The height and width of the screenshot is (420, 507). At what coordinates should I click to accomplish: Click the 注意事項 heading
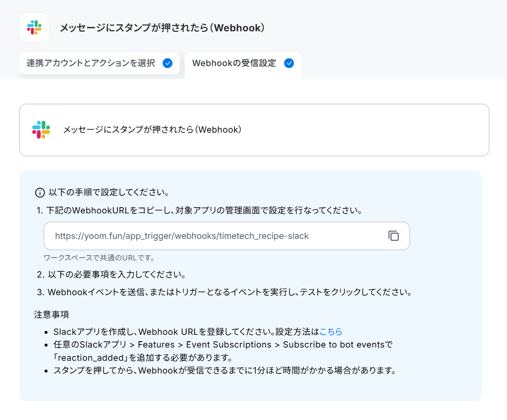[51, 314]
